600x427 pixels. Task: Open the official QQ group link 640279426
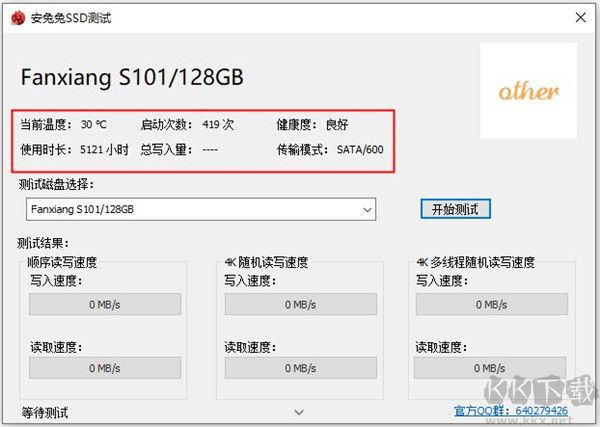click(x=510, y=410)
